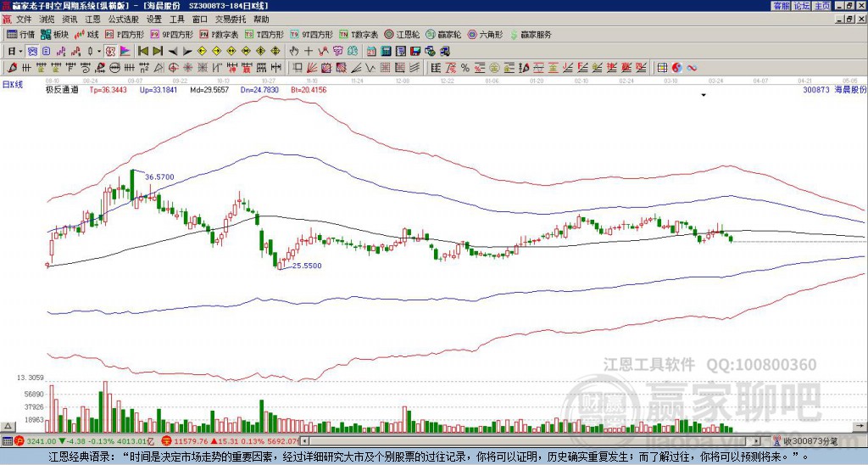Screen dimensions: 868x465
Task: Click the red 神 tool icon
Action: pos(232,68)
